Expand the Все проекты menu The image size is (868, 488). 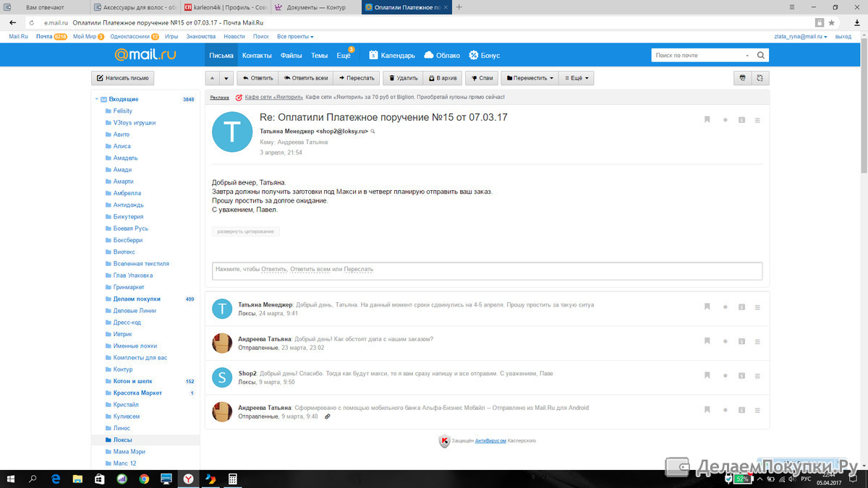click(x=295, y=36)
